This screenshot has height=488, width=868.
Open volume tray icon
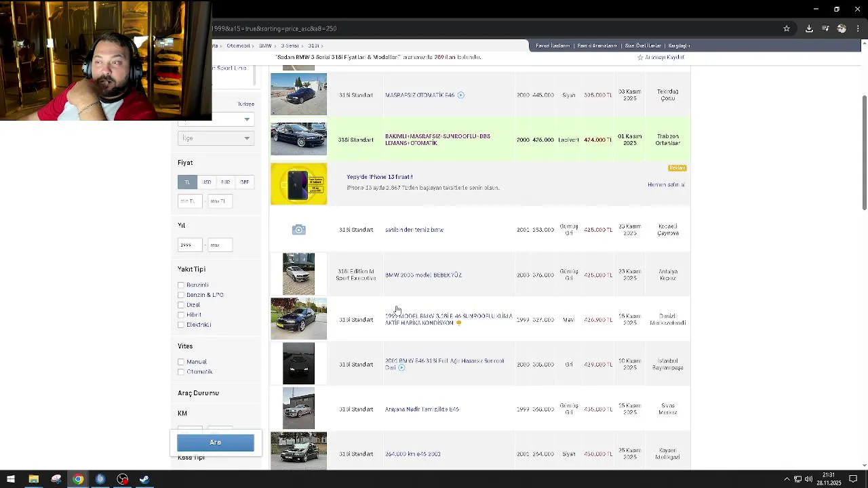[x=808, y=479]
